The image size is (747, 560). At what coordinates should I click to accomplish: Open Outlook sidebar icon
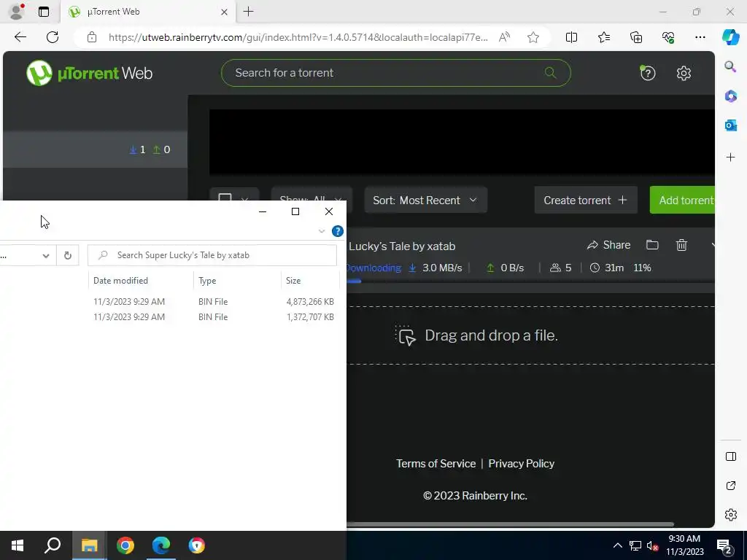tap(730, 125)
